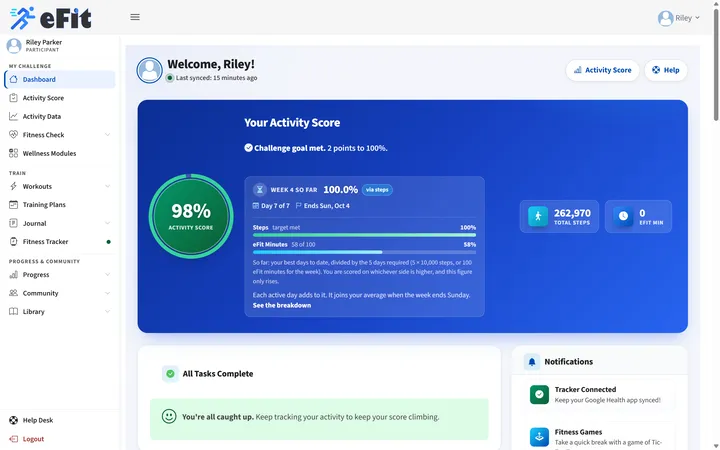
Task: Open Fitness Tracker sidebar item
Action: click(60, 242)
